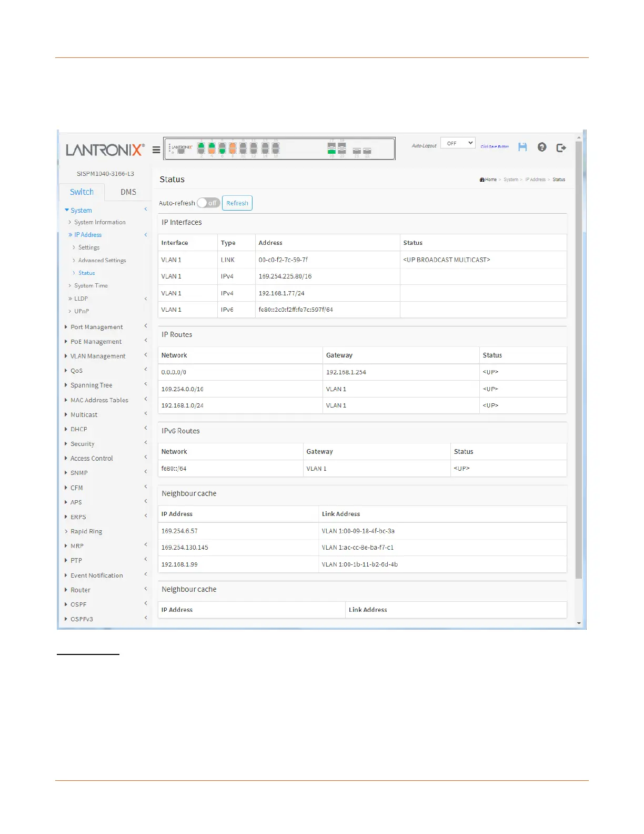Expand VLAN Management menu
The height and width of the screenshot is (834, 644).
(x=98, y=356)
